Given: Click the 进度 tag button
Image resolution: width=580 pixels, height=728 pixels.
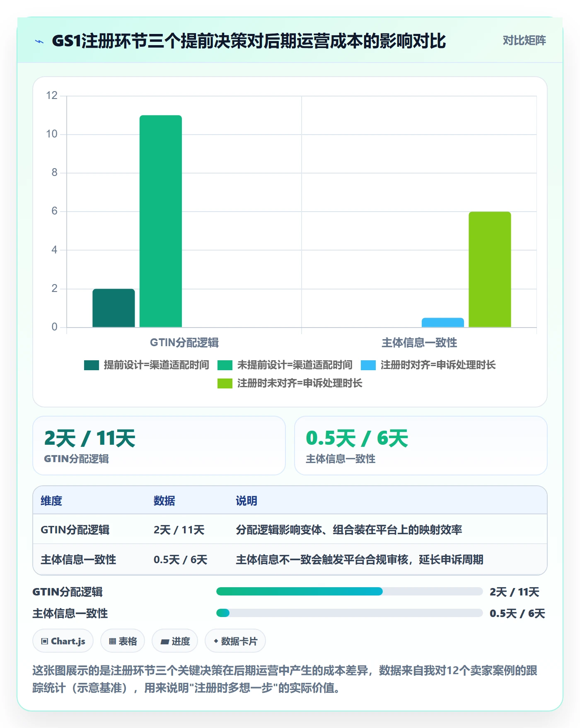Looking at the screenshot, I should pos(175,641).
